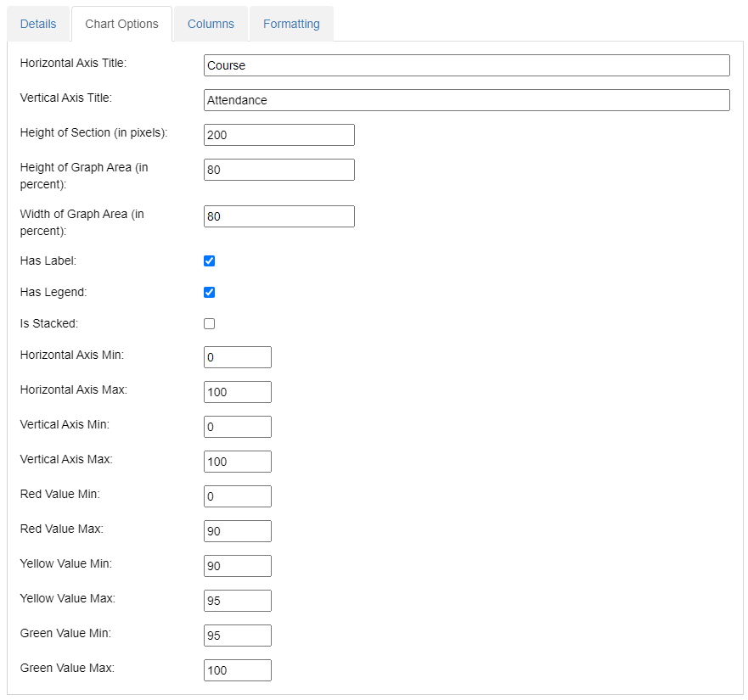Click the Vertical Axis Max field

tap(238, 462)
